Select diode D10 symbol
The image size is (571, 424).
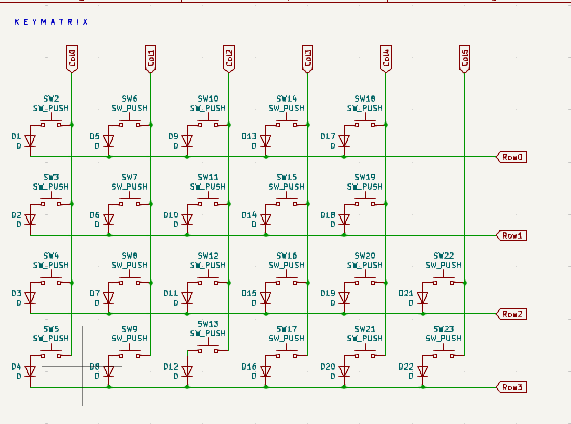point(187,220)
